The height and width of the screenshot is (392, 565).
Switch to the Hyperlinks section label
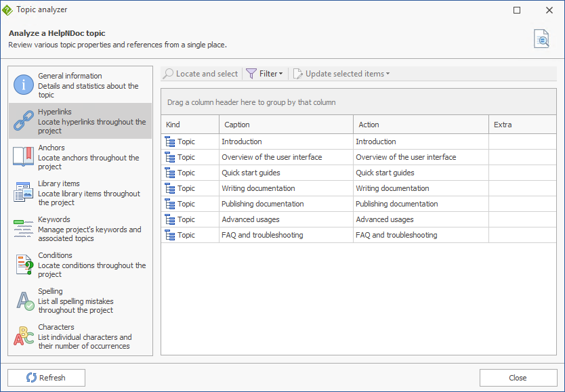click(x=55, y=112)
